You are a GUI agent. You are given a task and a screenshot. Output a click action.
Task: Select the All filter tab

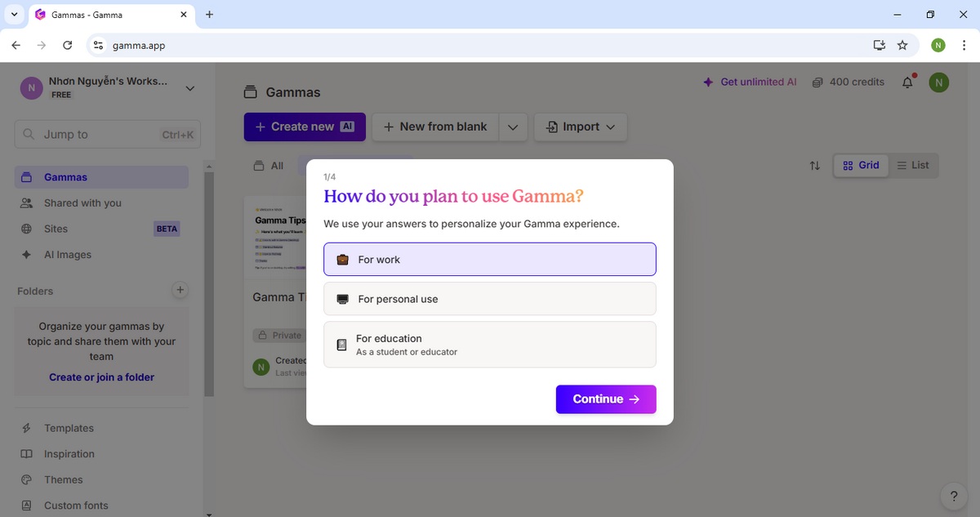tap(269, 166)
